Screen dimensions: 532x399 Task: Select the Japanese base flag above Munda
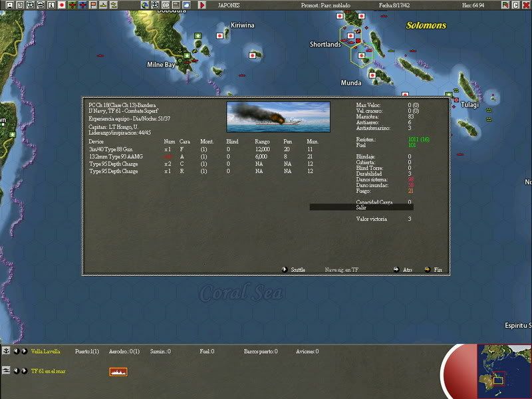(372, 75)
